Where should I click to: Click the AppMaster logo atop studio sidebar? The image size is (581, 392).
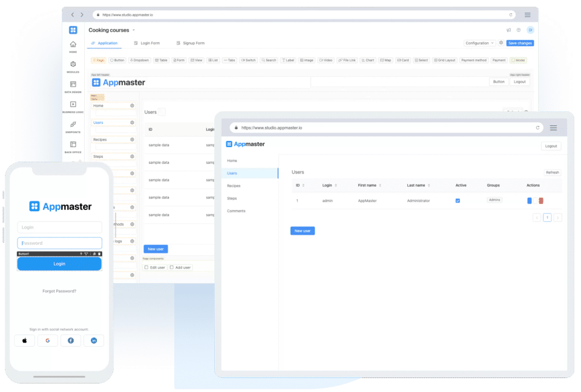(x=73, y=30)
